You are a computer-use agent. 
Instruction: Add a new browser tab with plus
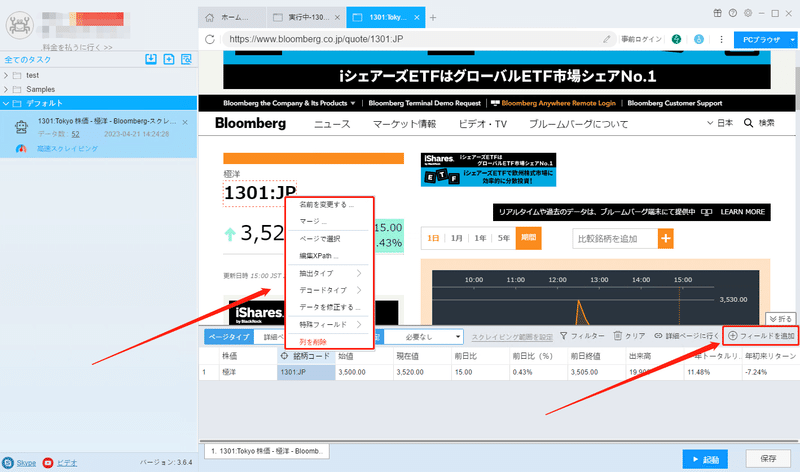pyautogui.click(x=433, y=18)
